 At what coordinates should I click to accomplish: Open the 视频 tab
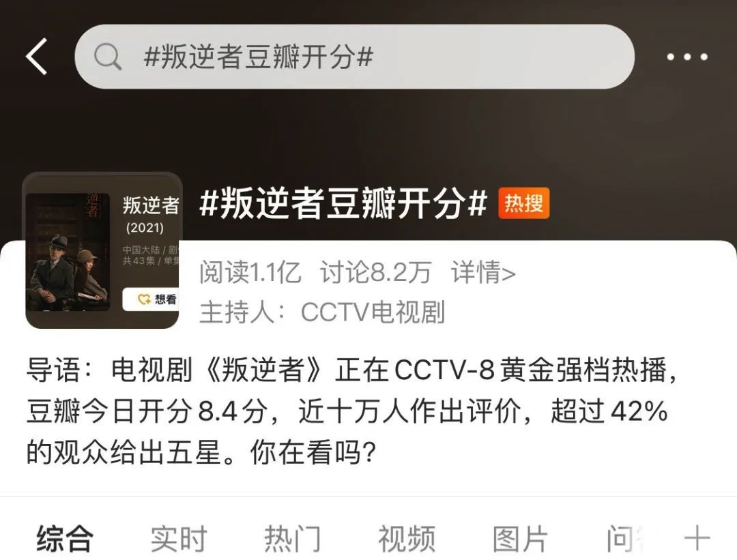click(407, 538)
